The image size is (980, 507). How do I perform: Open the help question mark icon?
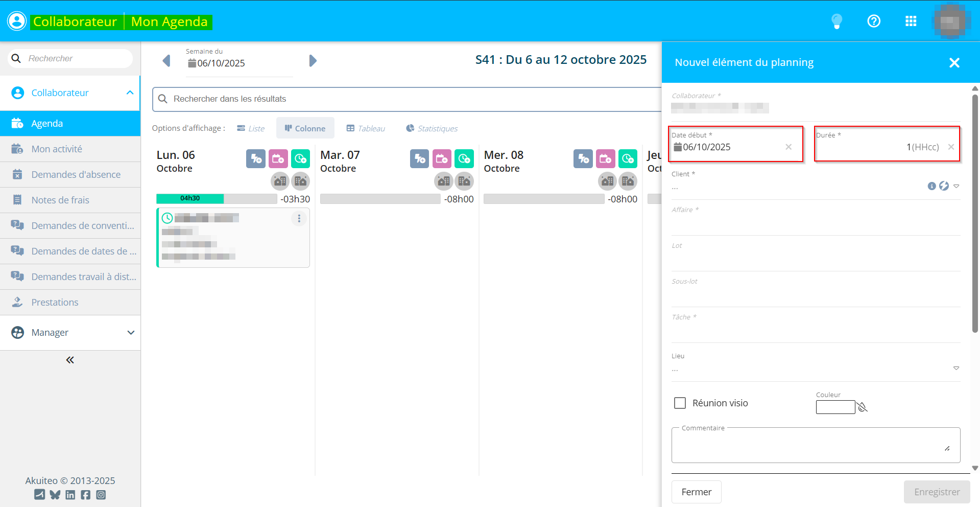[874, 21]
